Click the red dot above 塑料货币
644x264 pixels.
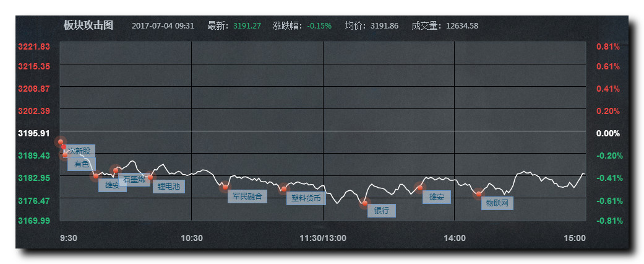click(x=284, y=189)
